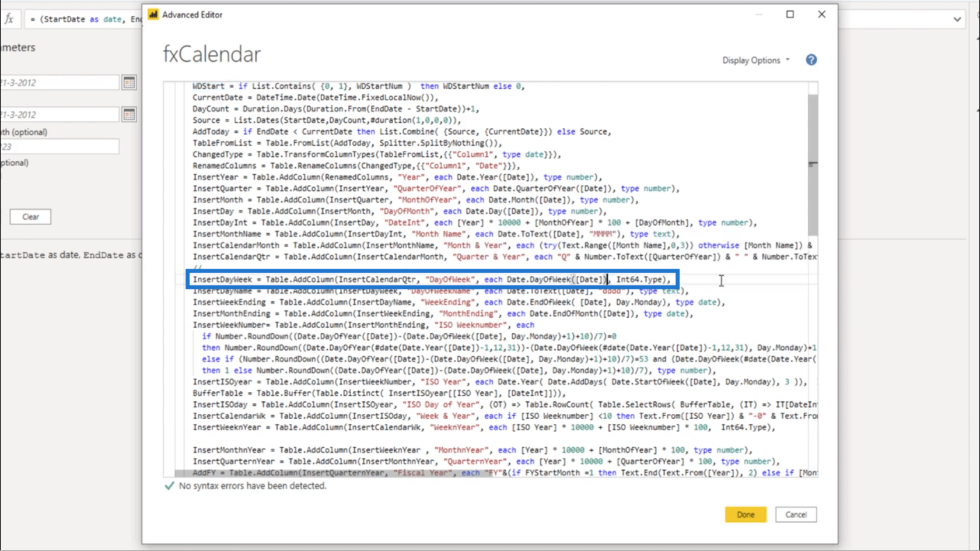Click the CurrentDate code line
Image resolution: width=980 pixels, height=551 pixels.
315,97
